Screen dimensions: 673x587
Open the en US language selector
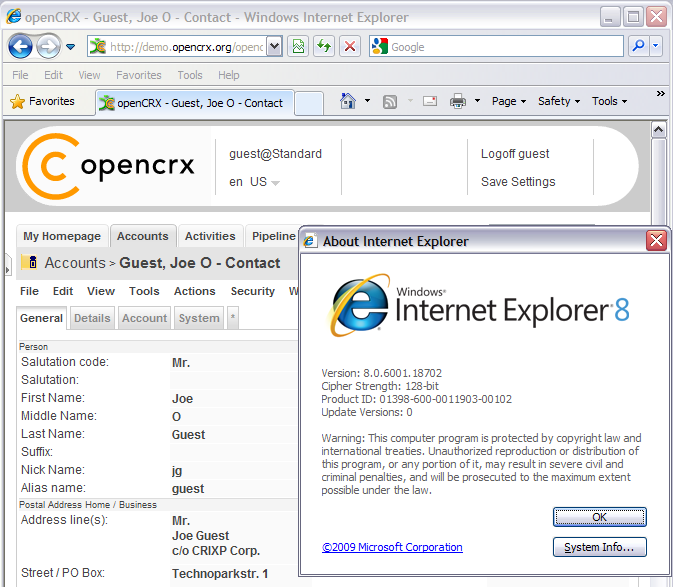point(254,182)
